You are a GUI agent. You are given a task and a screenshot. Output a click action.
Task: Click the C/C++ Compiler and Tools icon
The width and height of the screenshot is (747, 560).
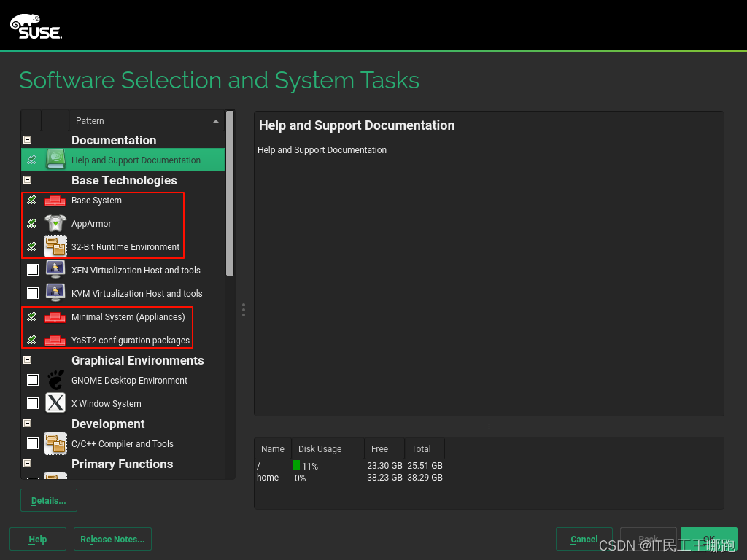[55, 443]
